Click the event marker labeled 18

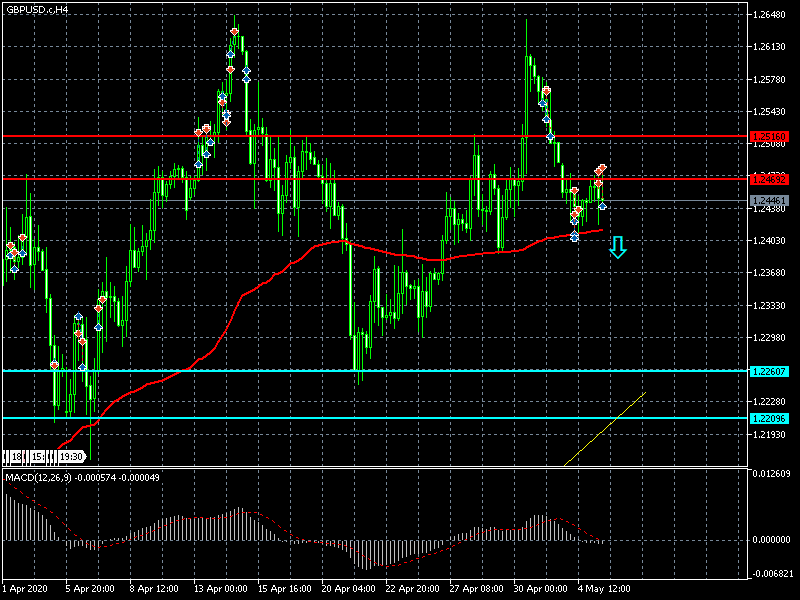17,457
